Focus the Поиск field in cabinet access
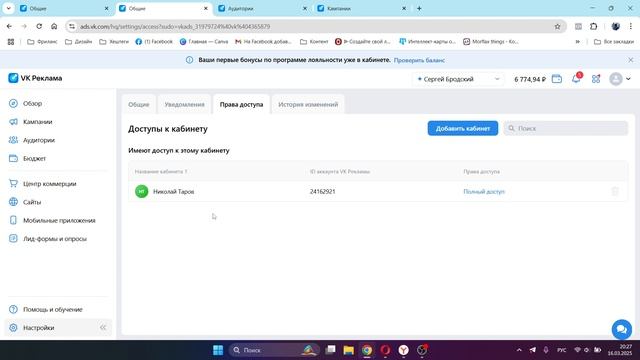The image size is (640, 360). pos(566,128)
